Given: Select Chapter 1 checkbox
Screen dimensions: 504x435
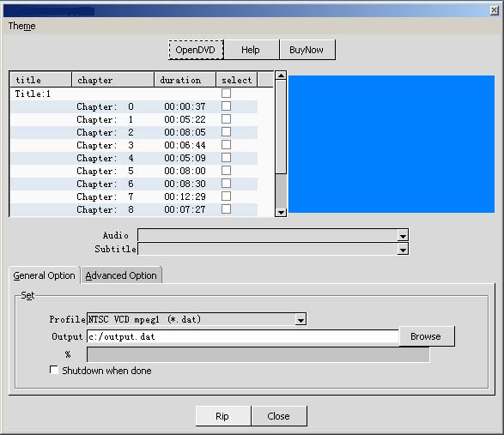Looking at the screenshot, I should pos(226,119).
